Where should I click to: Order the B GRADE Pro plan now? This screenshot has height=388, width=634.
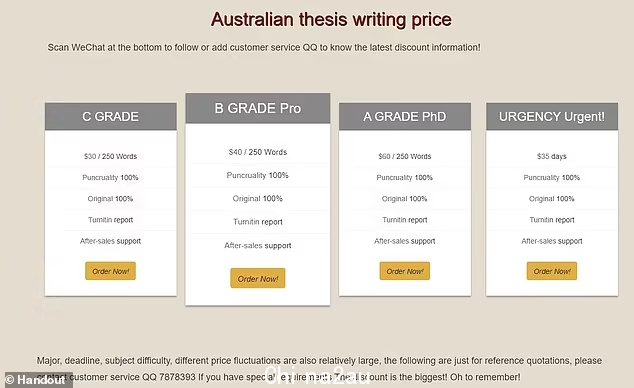(258, 278)
